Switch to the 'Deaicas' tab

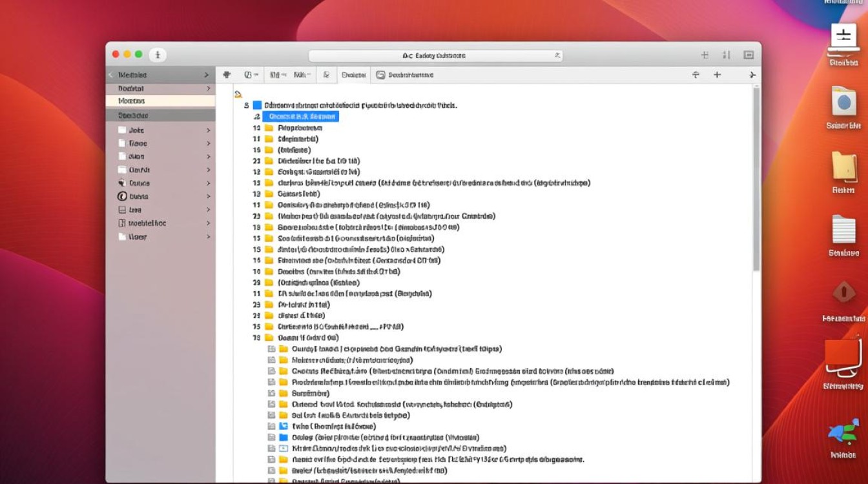click(353, 75)
